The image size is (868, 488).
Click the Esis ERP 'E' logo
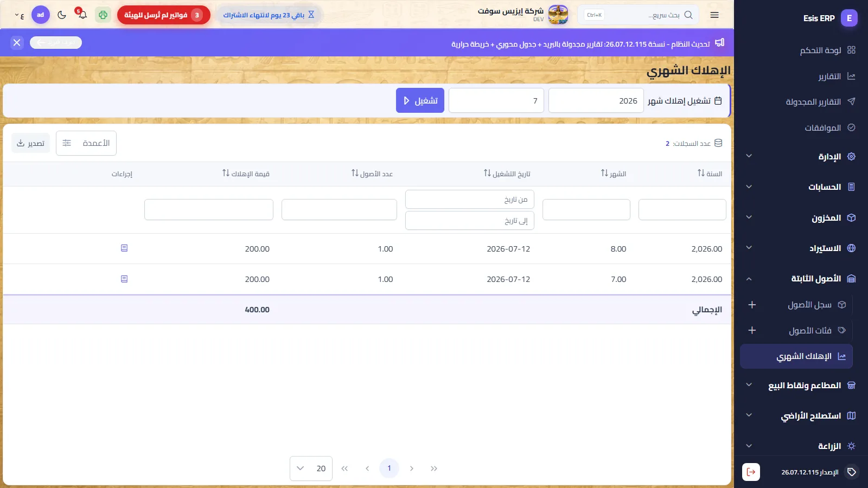click(x=849, y=18)
